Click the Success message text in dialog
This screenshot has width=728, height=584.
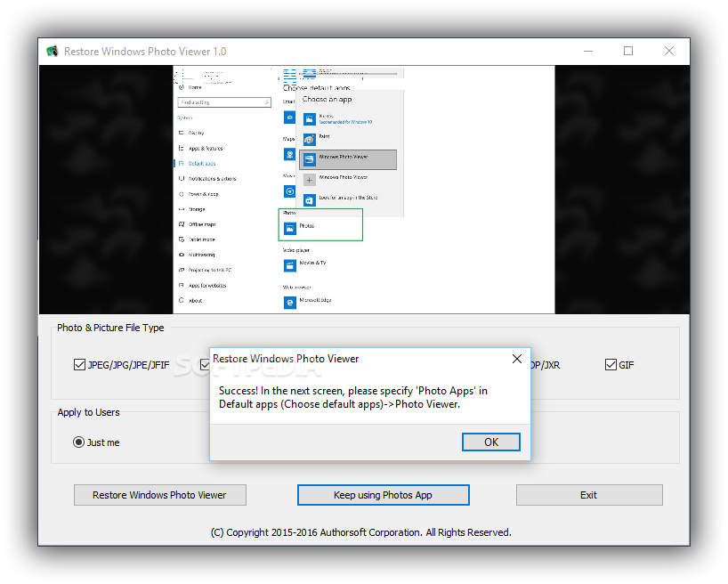coord(352,397)
